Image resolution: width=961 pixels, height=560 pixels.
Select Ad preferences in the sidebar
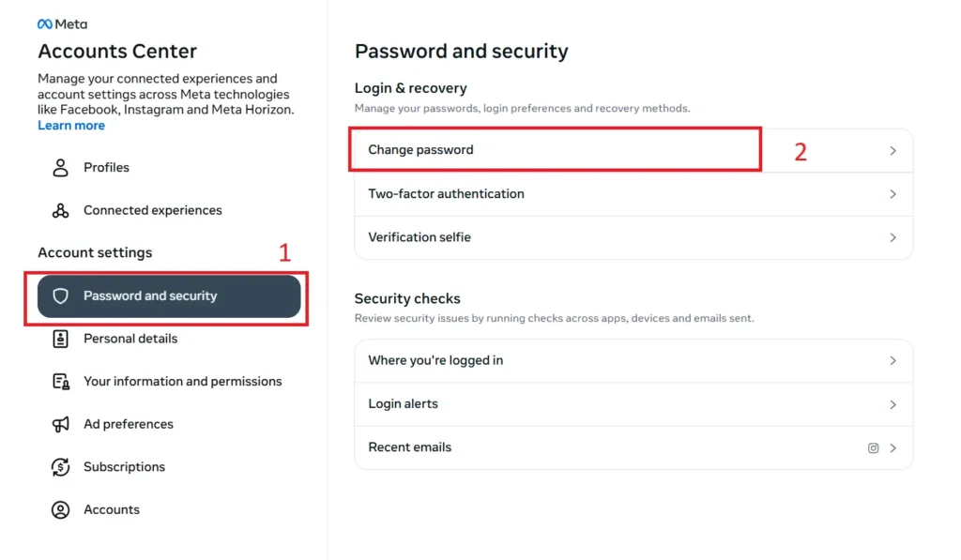tap(129, 425)
